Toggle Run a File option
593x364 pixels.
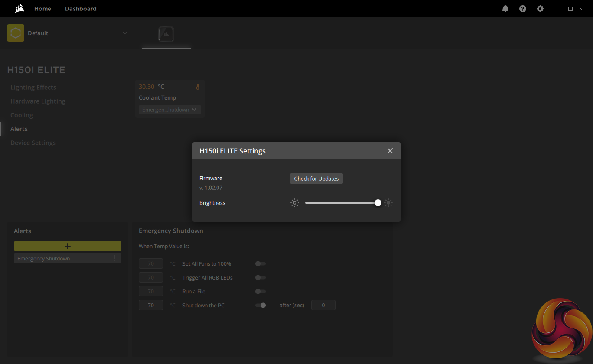261,291
